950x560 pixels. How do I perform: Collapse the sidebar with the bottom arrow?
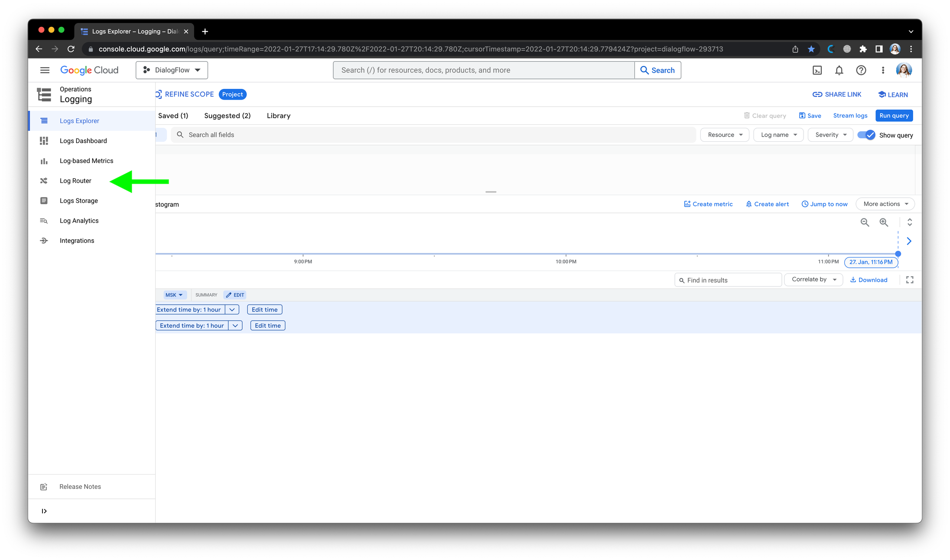[44, 511]
